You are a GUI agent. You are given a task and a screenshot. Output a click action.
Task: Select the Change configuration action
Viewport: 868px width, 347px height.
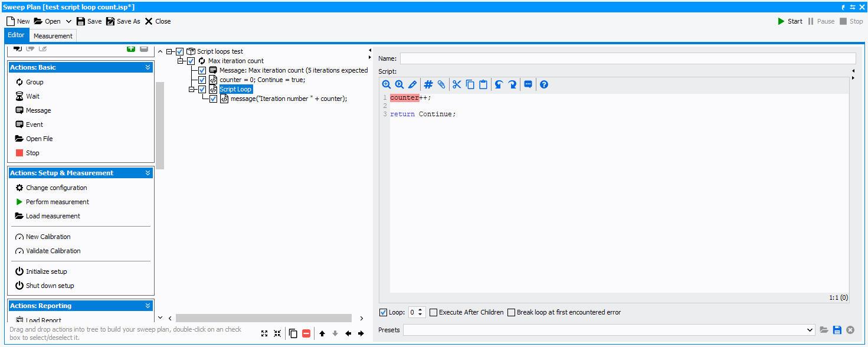click(x=51, y=188)
